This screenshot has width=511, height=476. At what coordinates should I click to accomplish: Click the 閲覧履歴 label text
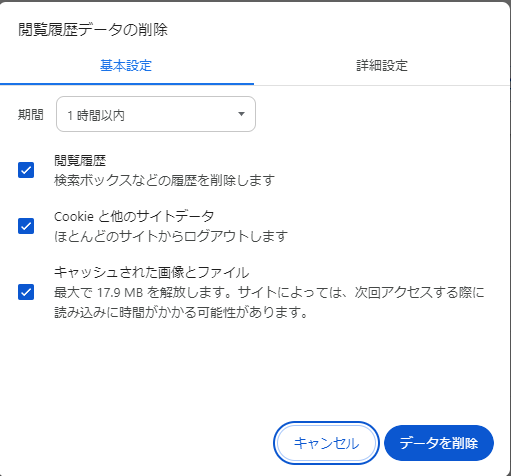pos(80,161)
